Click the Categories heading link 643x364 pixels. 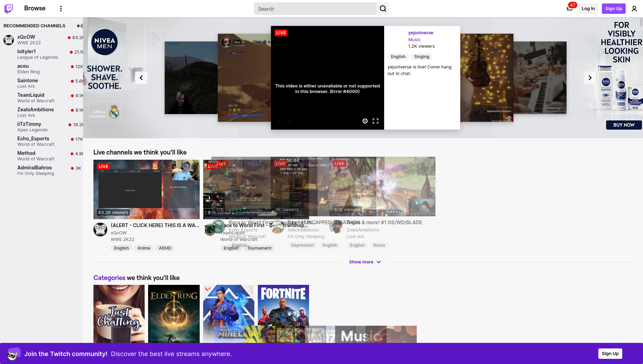click(109, 278)
